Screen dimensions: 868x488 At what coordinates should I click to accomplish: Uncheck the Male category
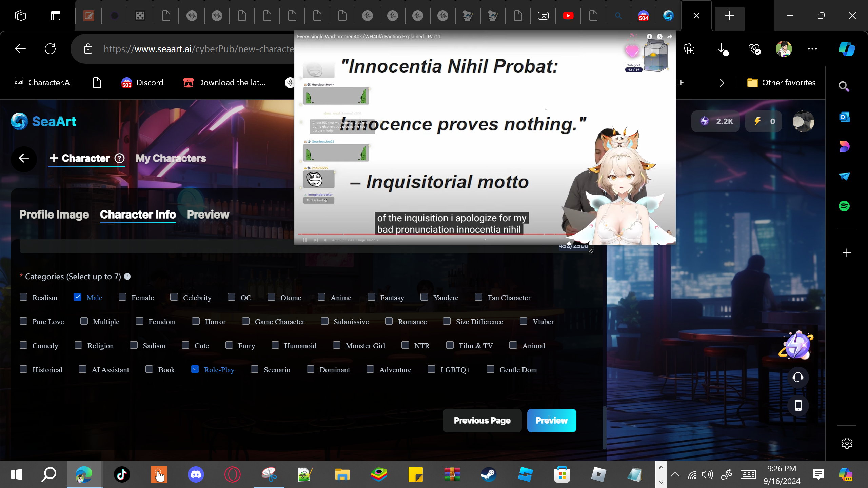(78, 297)
